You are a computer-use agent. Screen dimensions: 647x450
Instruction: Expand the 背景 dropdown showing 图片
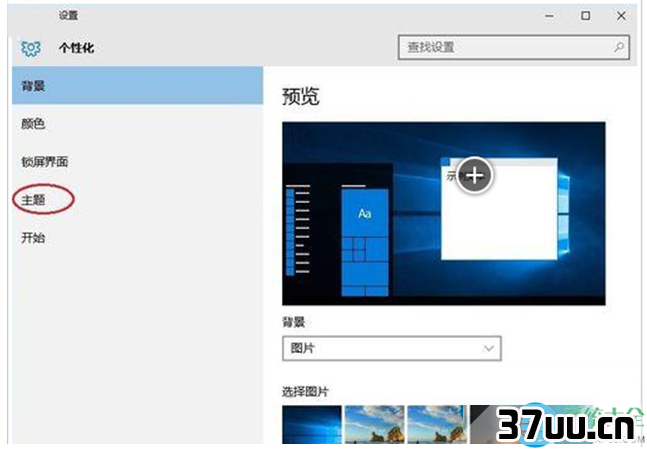(392, 349)
